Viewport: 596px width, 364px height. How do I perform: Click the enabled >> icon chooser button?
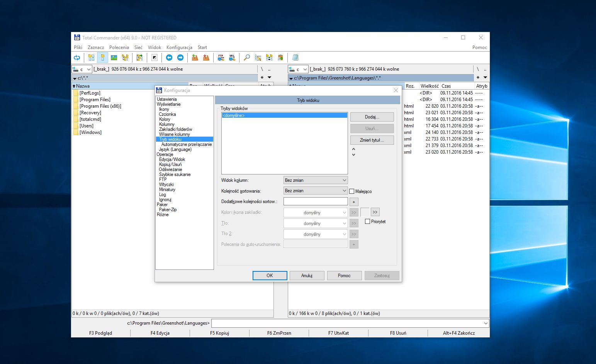click(x=375, y=212)
